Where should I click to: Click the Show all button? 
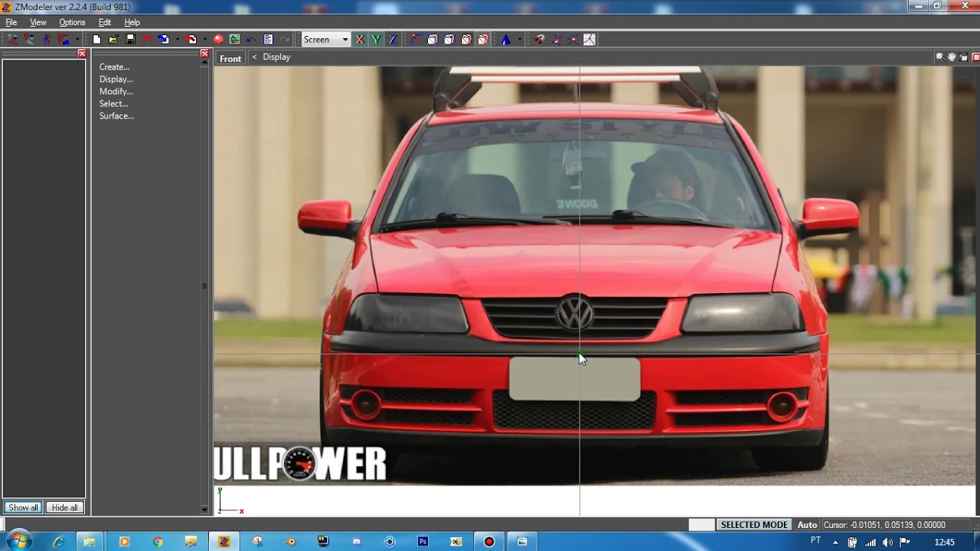click(x=23, y=507)
